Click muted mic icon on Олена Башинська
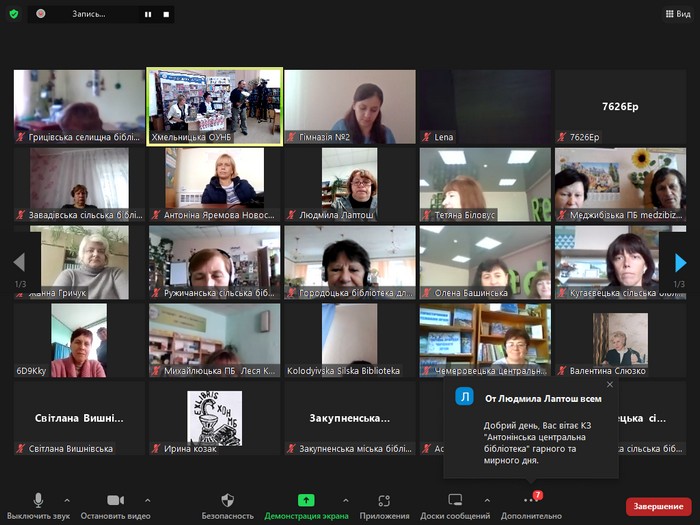700x525 pixels. pyautogui.click(x=426, y=293)
